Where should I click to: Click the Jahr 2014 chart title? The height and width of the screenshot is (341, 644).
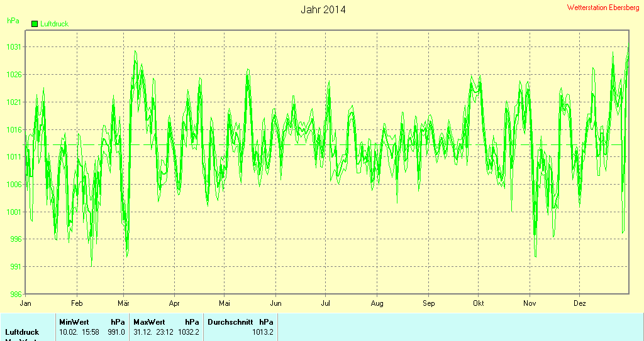pos(323,9)
